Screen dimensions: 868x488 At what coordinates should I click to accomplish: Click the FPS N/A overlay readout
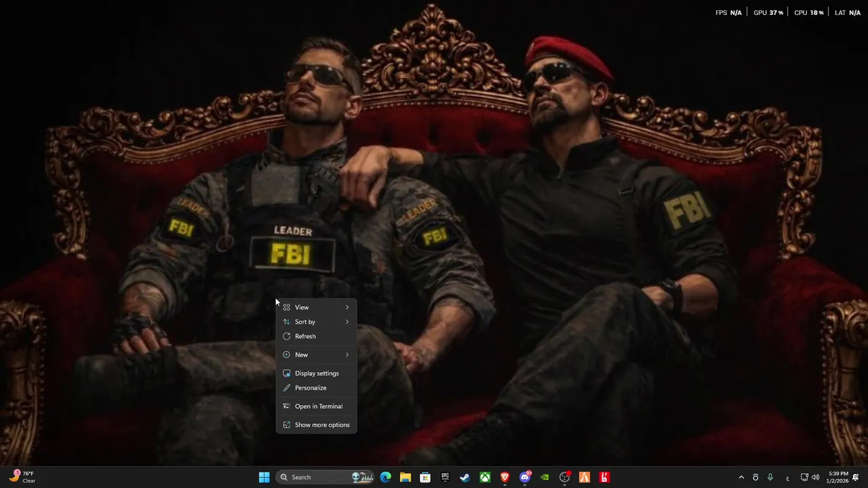728,13
